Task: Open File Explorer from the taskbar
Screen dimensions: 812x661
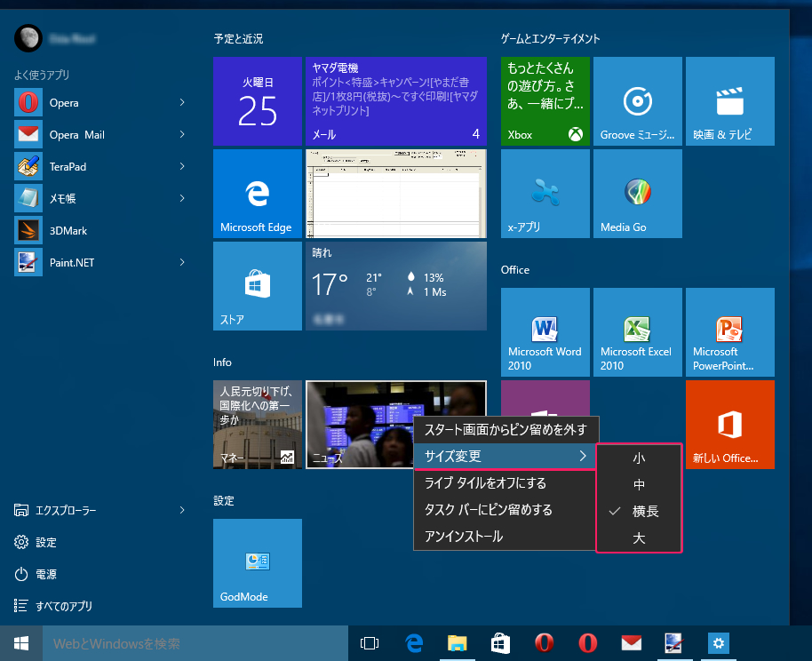Action: pyautogui.click(x=458, y=643)
